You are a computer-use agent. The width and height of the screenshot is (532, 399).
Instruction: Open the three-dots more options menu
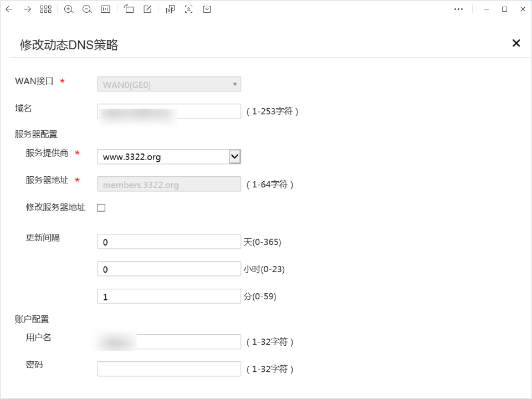pos(458,9)
